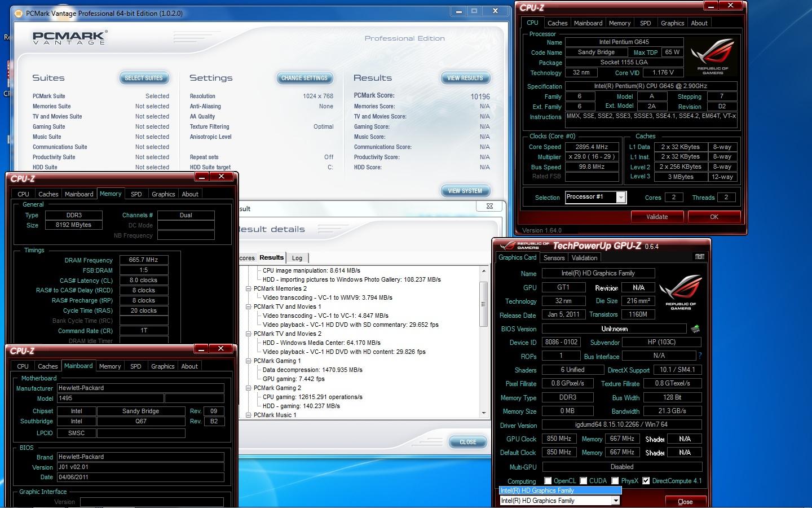812x508 pixels.
Task: Click the VIEW RESULTS button
Action: point(465,78)
